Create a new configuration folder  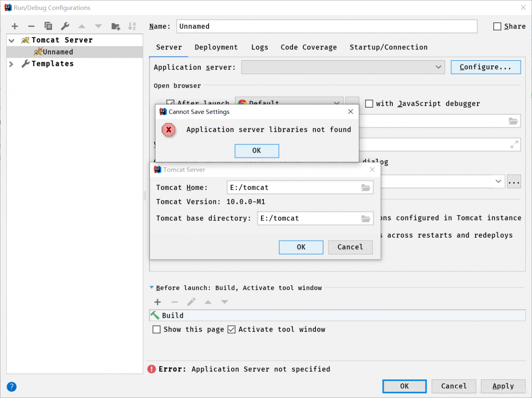point(116,26)
